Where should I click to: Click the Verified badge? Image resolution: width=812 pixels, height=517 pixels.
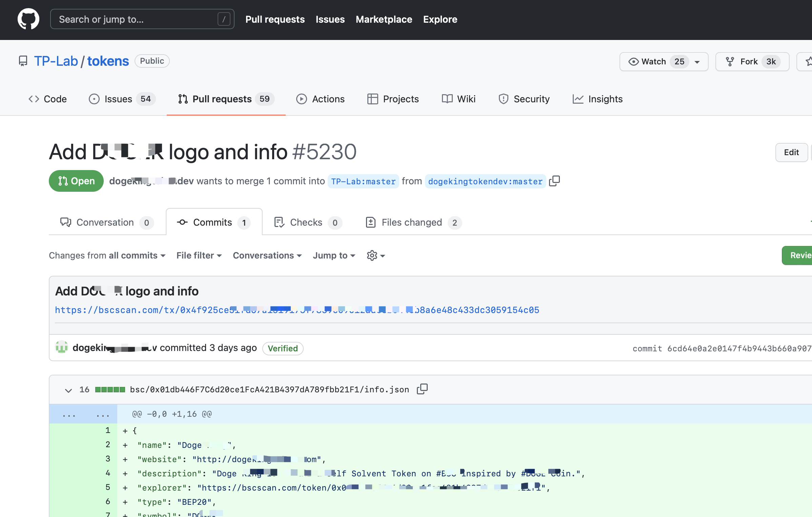click(283, 348)
